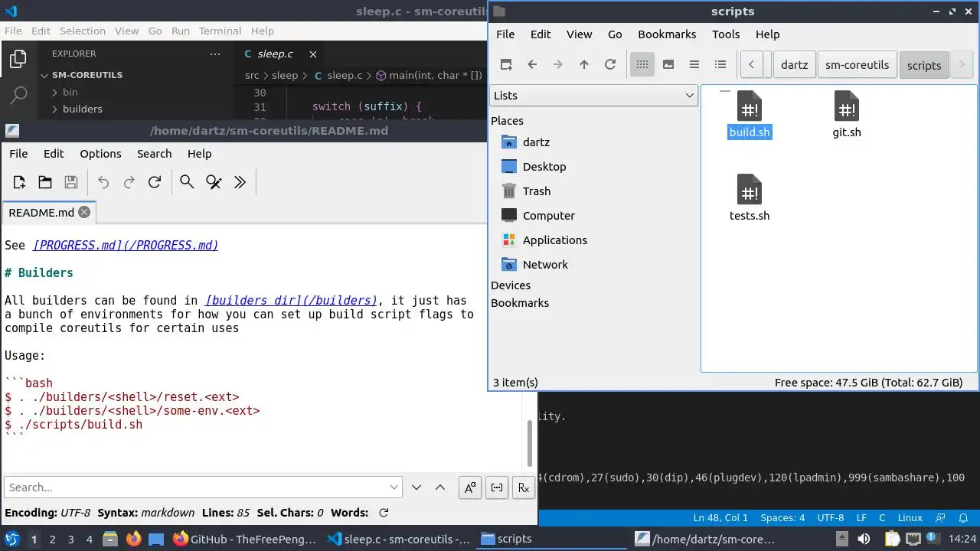Go to the dartz path segment
The width and height of the screenshot is (980, 551).
click(794, 64)
